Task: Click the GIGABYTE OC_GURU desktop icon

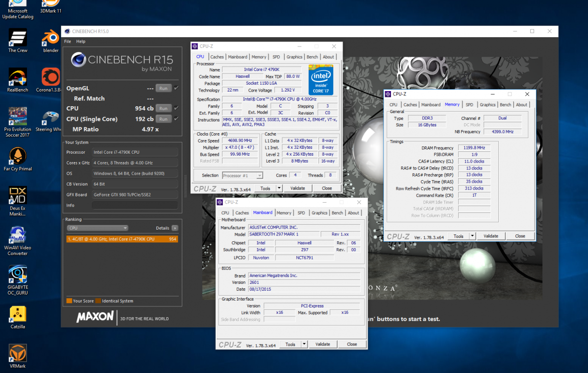Action: (18, 280)
